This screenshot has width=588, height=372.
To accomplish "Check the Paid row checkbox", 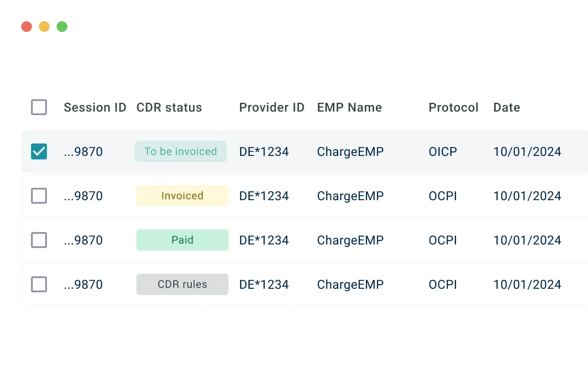I will [x=39, y=240].
